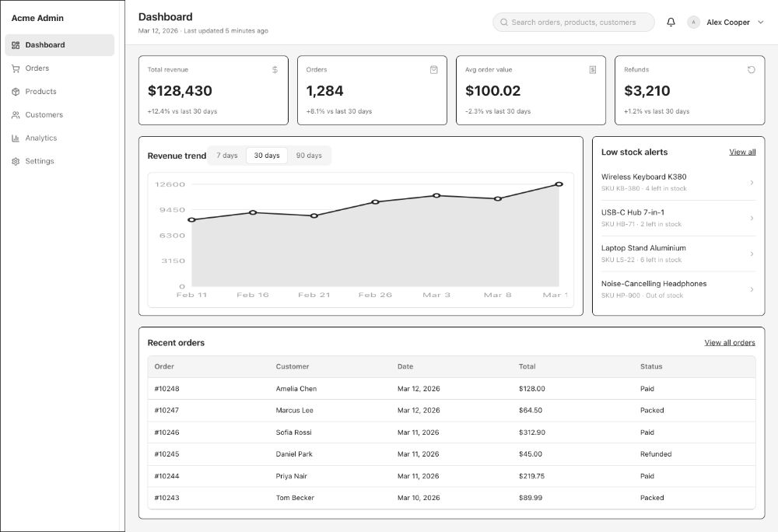Click the Date column header
778x532 pixels.
pyautogui.click(x=405, y=366)
